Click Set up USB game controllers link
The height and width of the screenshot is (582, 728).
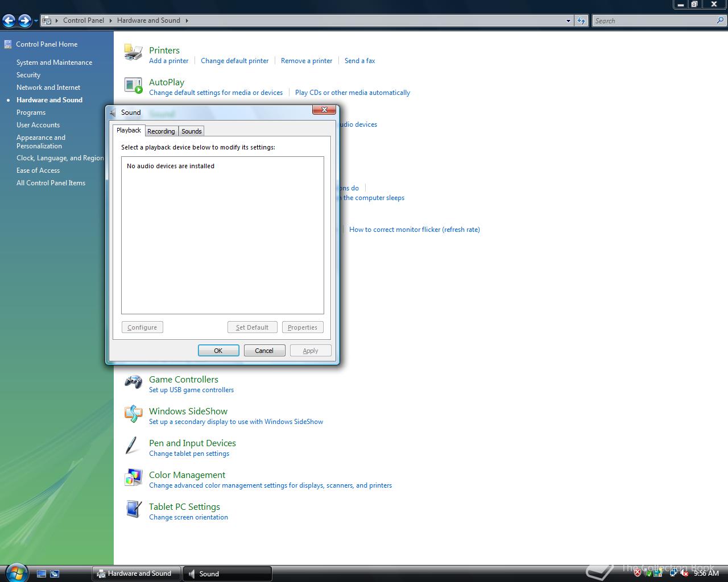click(191, 390)
